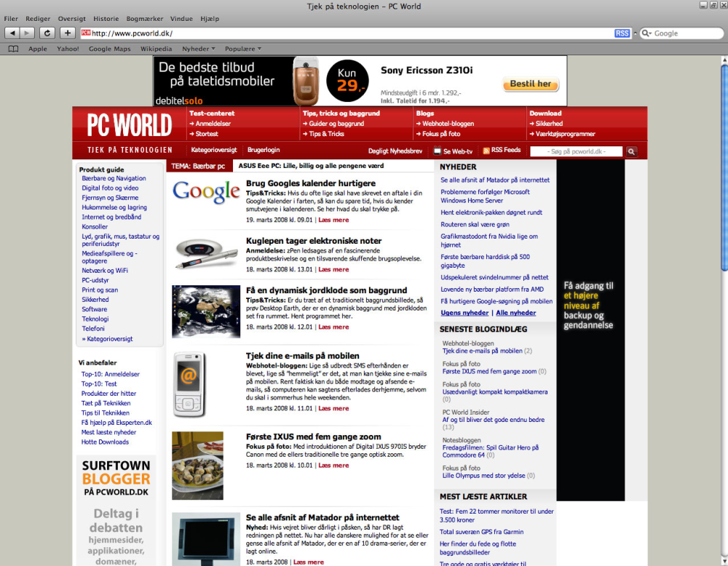Viewport: 728px width, 566px height.
Task: Click the Sikkerhed link in Produkt guide
Action: [x=95, y=300]
